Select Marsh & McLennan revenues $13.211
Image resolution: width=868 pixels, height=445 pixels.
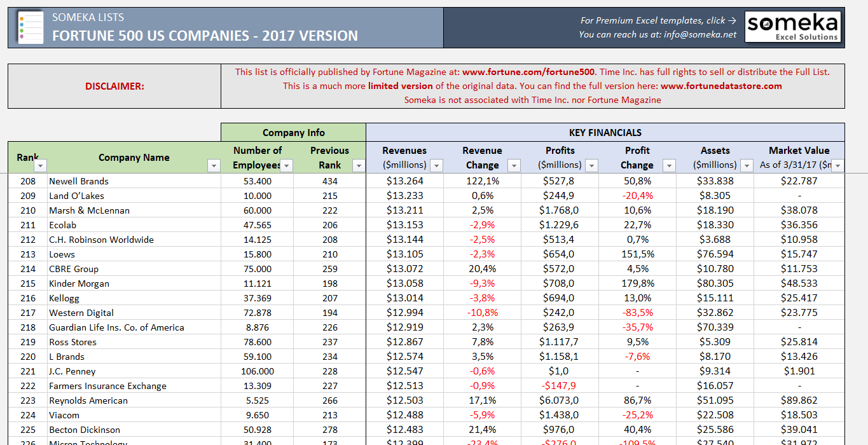click(405, 210)
